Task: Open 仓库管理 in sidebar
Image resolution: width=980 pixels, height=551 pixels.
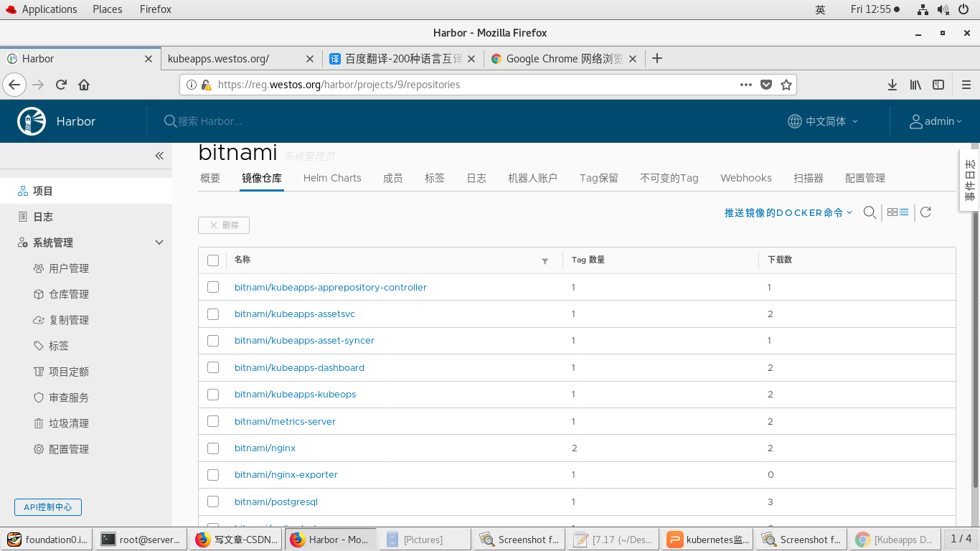Action: click(69, 294)
